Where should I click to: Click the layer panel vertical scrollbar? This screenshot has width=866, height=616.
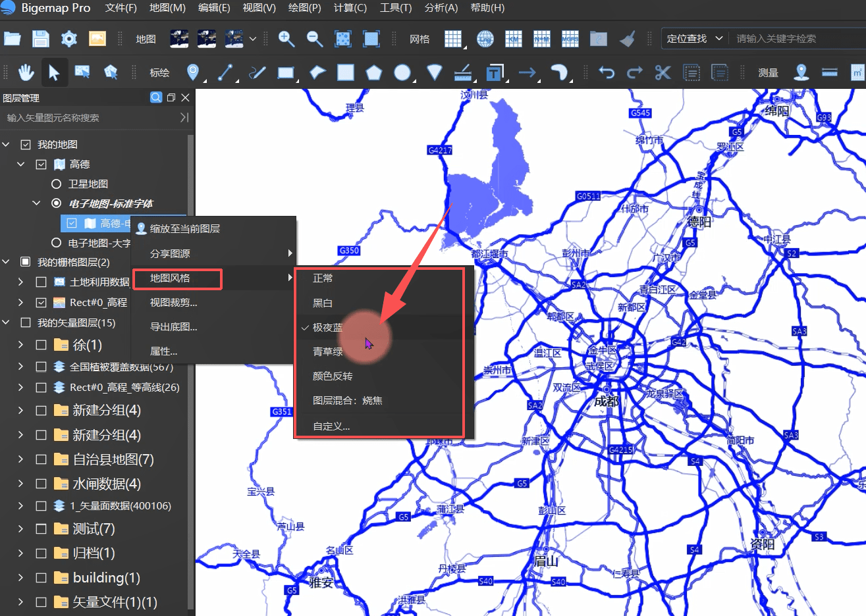coord(190,372)
